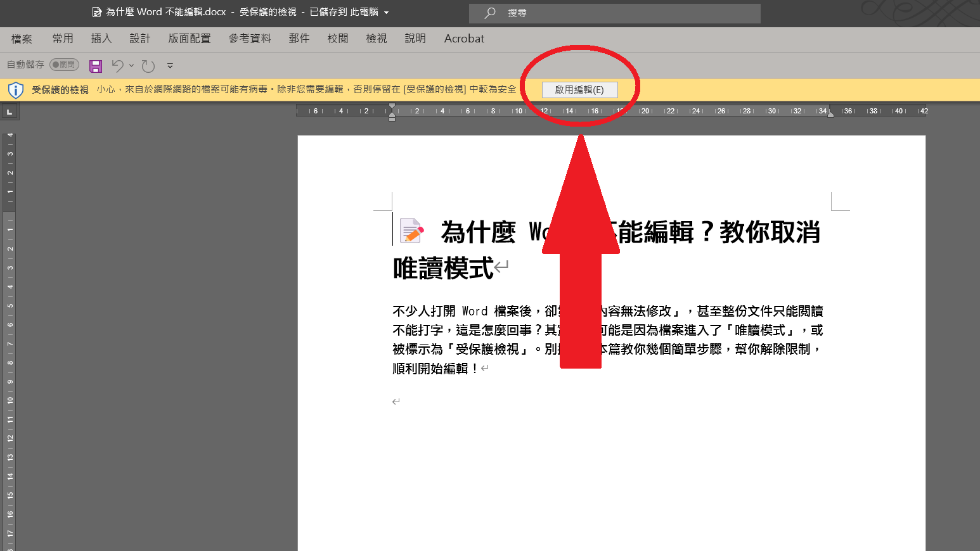The width and height of the screenshot is (980, 551).
Task: Open the Undo history dropdown arrow
Action: pyautogui.click(x=132, y=65)
